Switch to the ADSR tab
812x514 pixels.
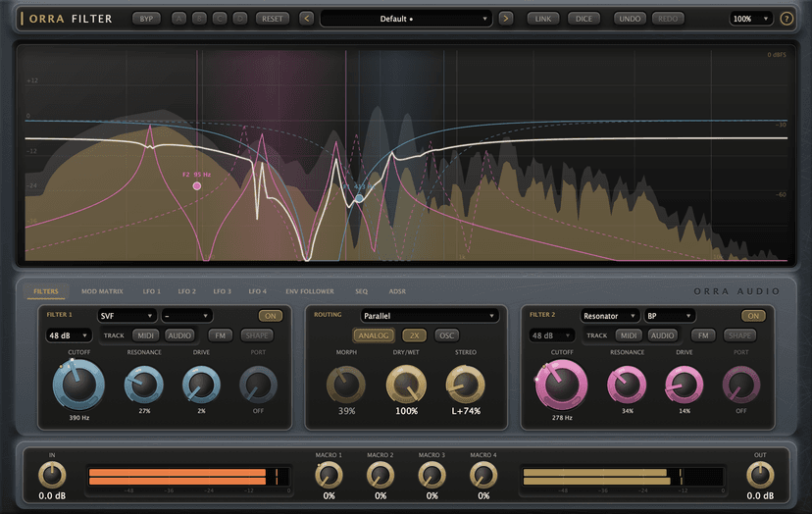(x=397, y=291)
